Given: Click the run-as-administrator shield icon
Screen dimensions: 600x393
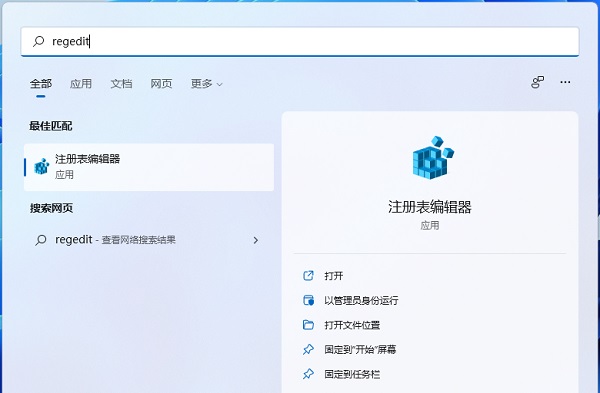Looking at the screenshot, I should coord(308,300).
